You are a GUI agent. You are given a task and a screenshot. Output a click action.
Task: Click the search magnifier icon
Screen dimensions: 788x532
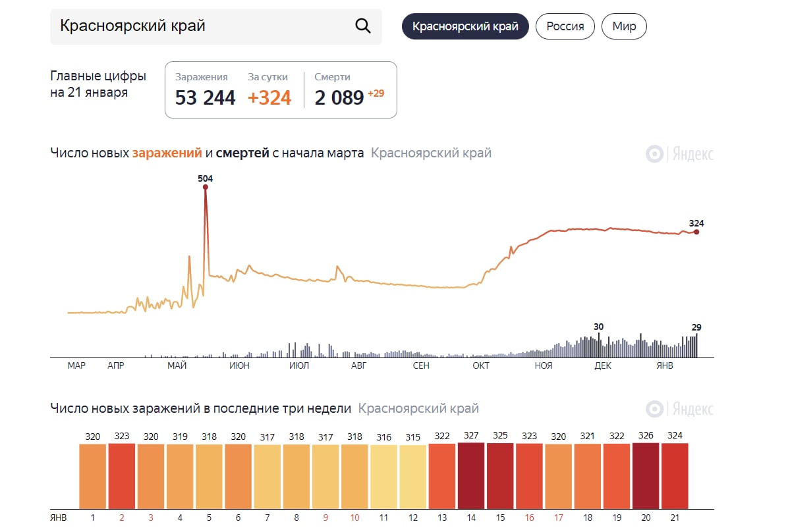tap(363, 26)
